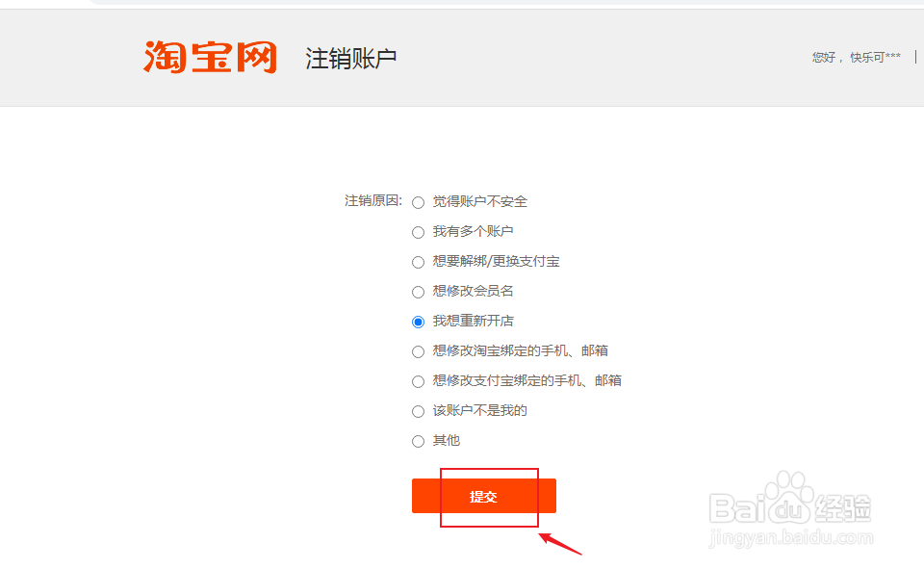Viewport: 924px width, 569px height.
Task: Click the 注销账户 page title
Action: point(350,59)
